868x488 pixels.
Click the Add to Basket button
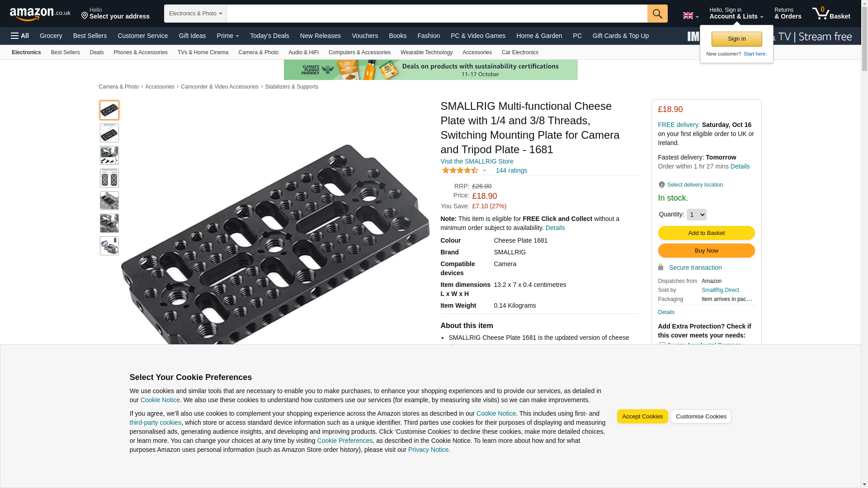[706, 233]
